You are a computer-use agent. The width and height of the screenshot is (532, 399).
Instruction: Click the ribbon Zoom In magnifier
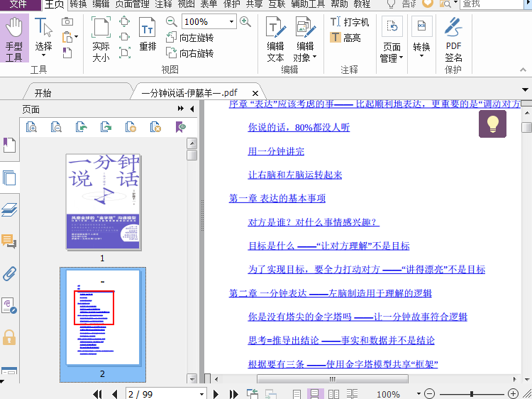[245, 22]
